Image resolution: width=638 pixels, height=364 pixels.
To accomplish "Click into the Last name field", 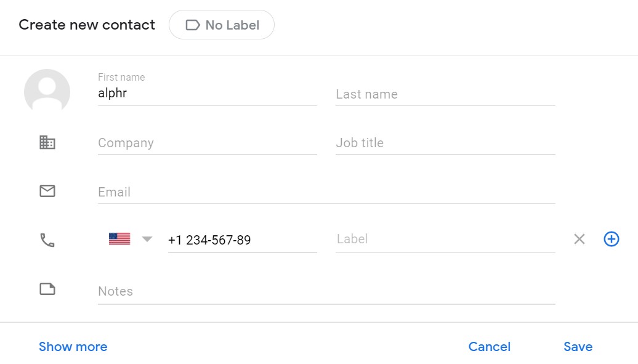I will tap(445, 94).
